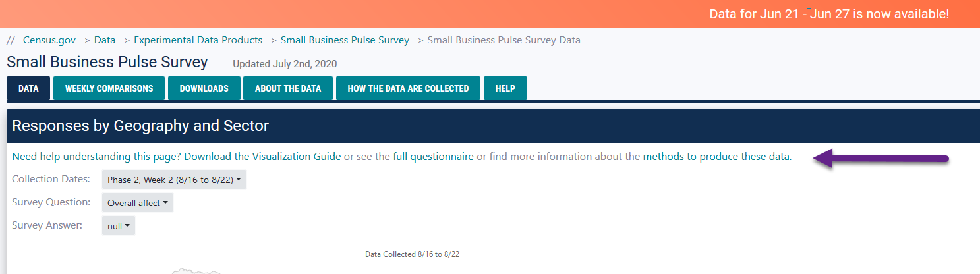Select the About the Data tab

click(x=288, y=88)
